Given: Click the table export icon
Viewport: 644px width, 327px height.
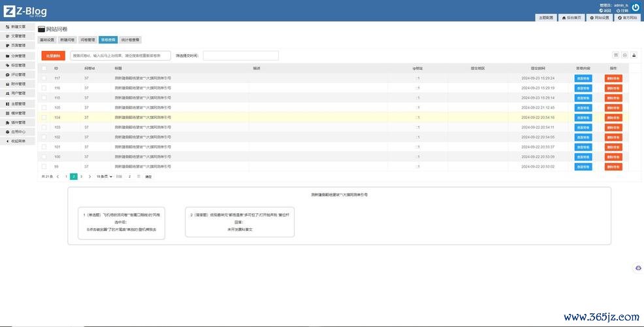Looking at the screenshot, I should [x=624, y=55].
